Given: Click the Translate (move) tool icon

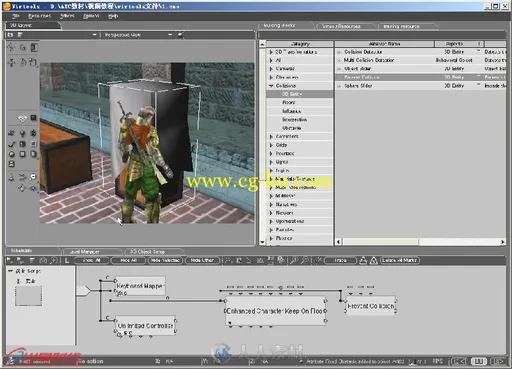Looking at the screenshot, I should [12, 62].
